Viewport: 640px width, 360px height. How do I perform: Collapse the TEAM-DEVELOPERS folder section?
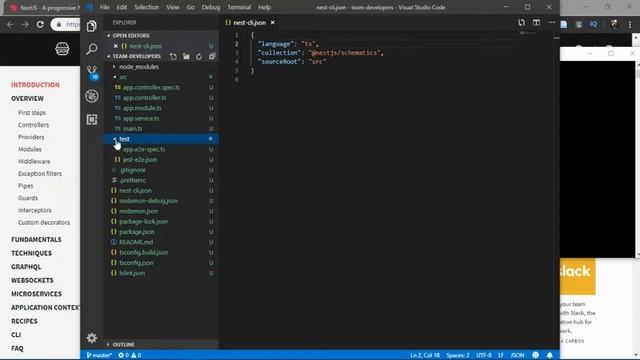tap(108, 56)
